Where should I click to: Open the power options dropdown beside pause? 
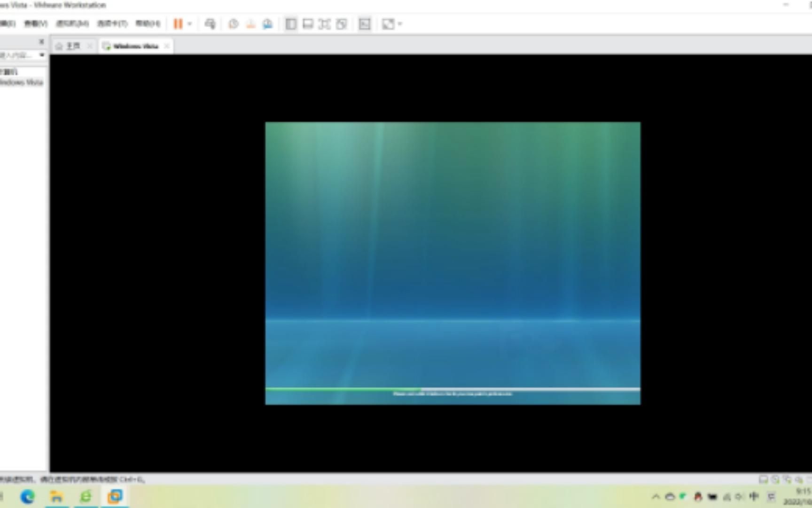coord(190,24)
